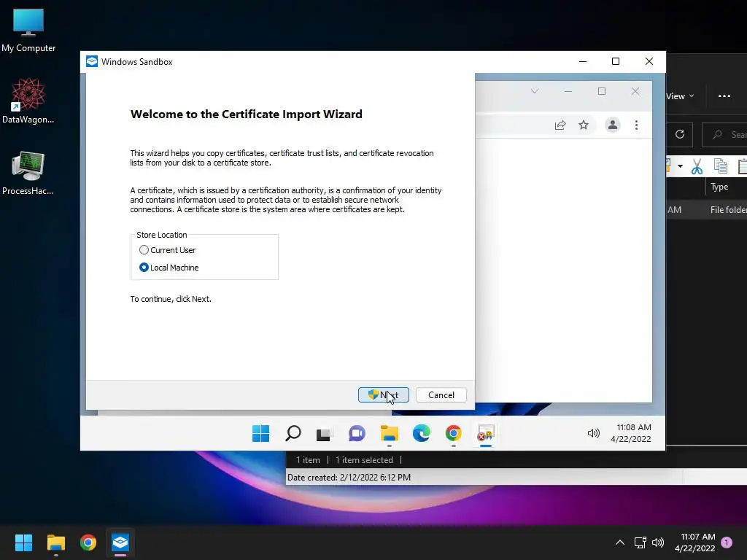The image size is (747, 560).
Task: Open the Chrome profile avatar
Action: [x=613, y=125]
